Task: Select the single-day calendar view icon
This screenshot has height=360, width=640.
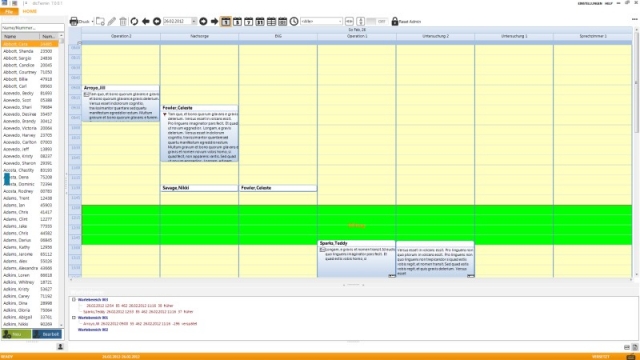Action: click(226, 21)
